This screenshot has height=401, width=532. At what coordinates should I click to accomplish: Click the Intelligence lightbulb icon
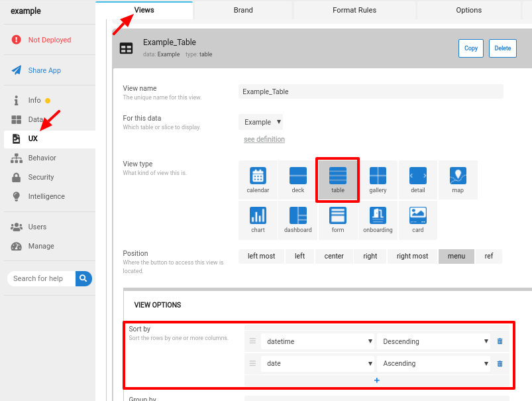click(x=17, y=196)
